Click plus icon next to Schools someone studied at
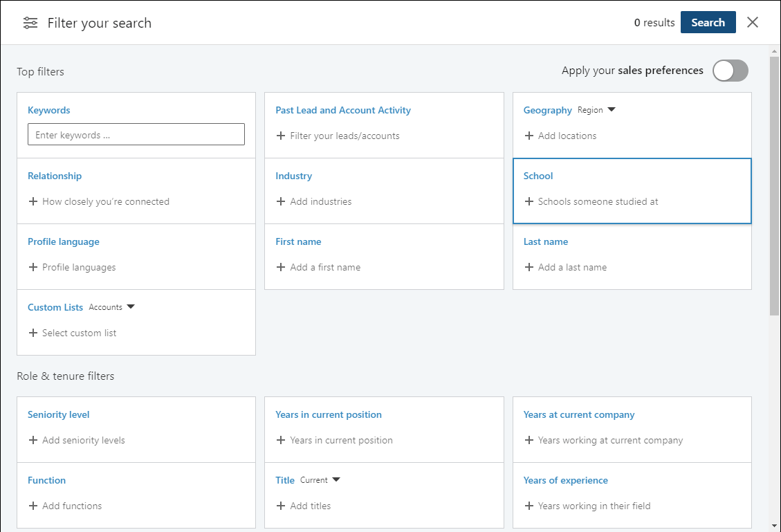 pyautogui.click(x=529, y=201)
